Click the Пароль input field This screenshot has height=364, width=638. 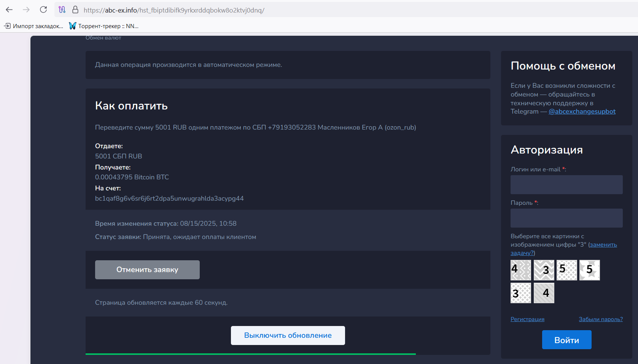(x=566, y=218)
